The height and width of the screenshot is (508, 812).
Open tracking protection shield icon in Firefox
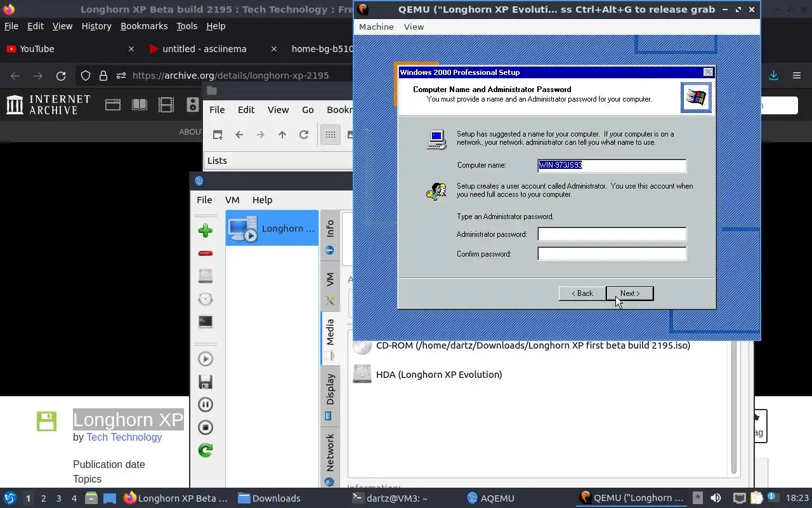pyautogui.click(x=86, y=76)
